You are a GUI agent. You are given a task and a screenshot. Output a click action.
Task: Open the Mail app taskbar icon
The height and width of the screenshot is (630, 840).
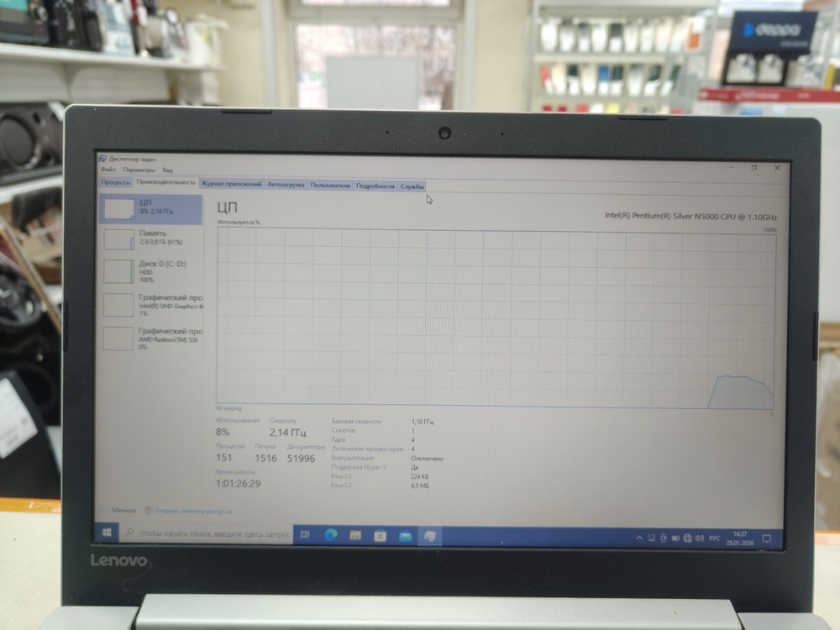tap(405, 535)
